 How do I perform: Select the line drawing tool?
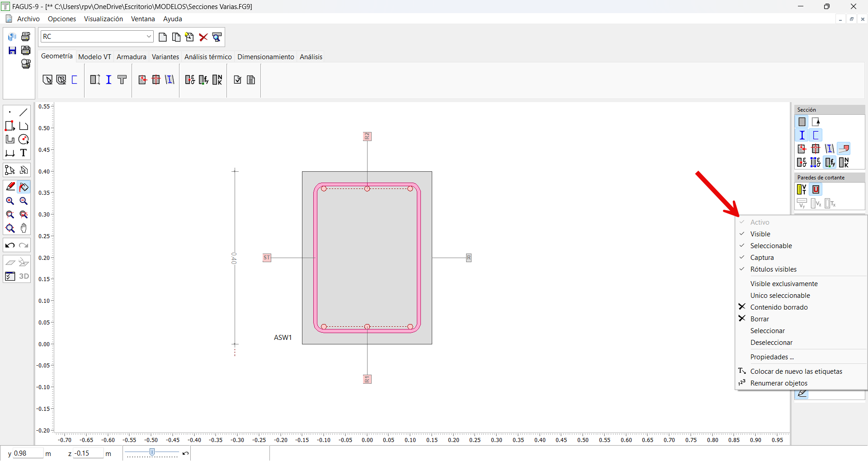click(24, 112)
